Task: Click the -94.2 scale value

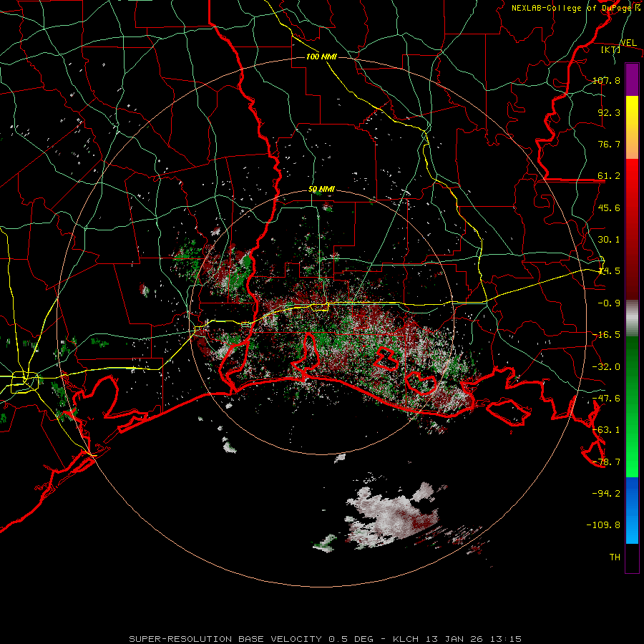Action: point(606,493)
